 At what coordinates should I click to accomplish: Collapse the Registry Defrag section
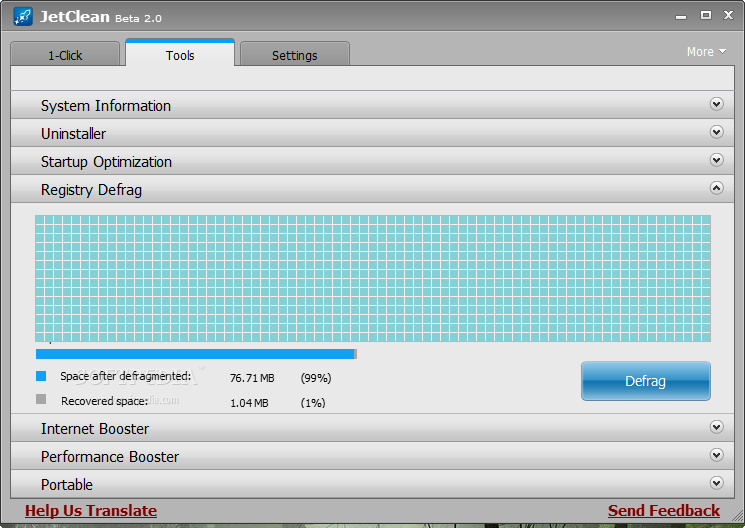(372, 189)
